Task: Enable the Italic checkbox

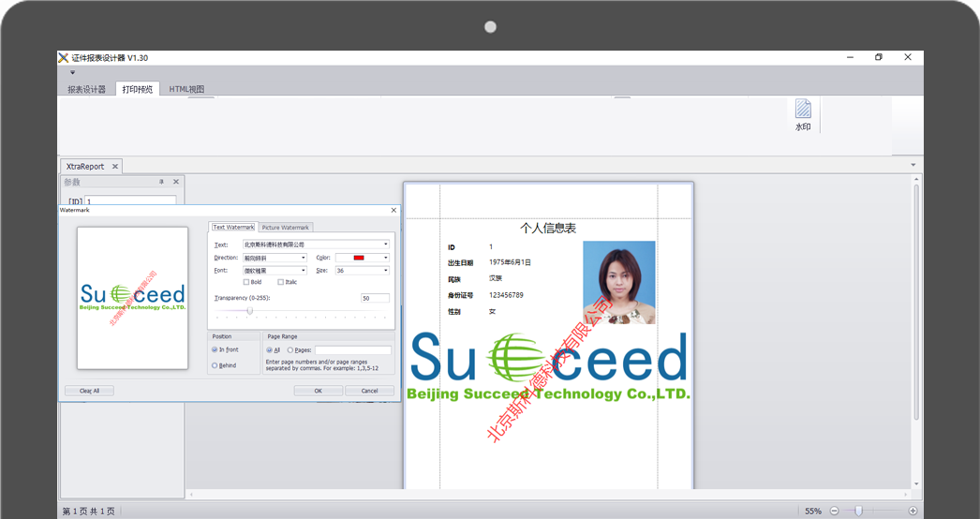Action: coord(281,282)
